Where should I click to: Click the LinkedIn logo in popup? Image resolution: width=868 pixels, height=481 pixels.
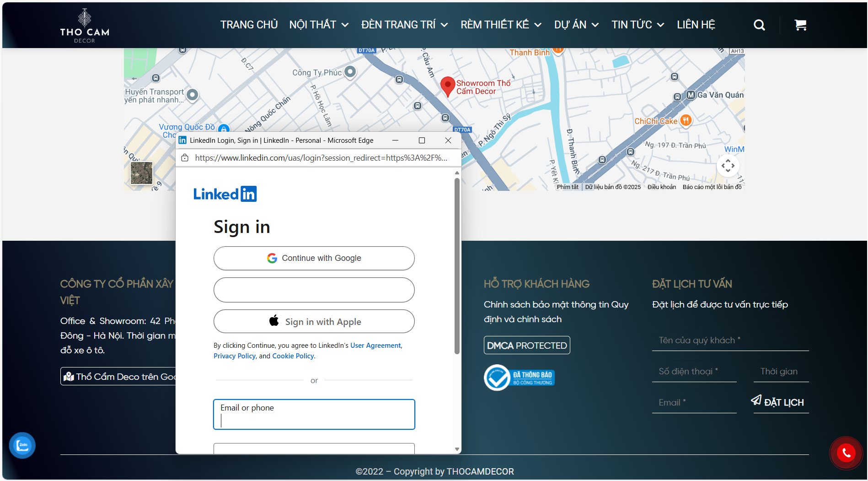(225, 194)
